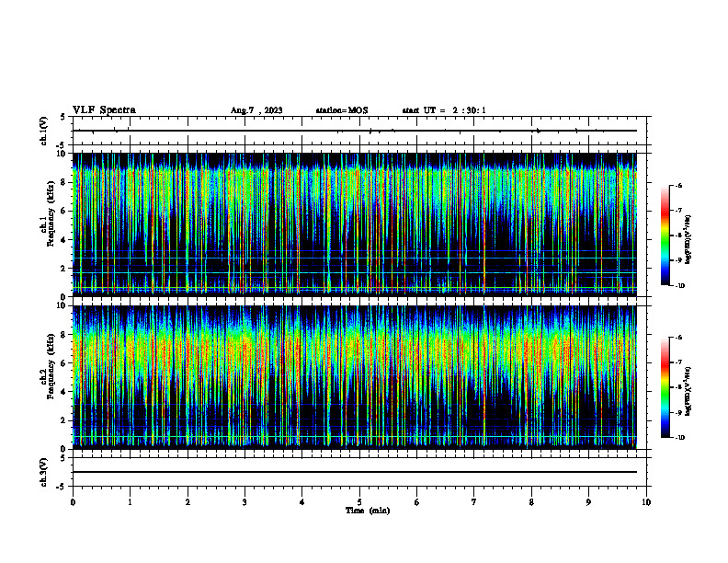Click the "-6" label on ch.1 color bar
Image resolution: width=728 pixels, height=563 pixels.
coord(678,185)
